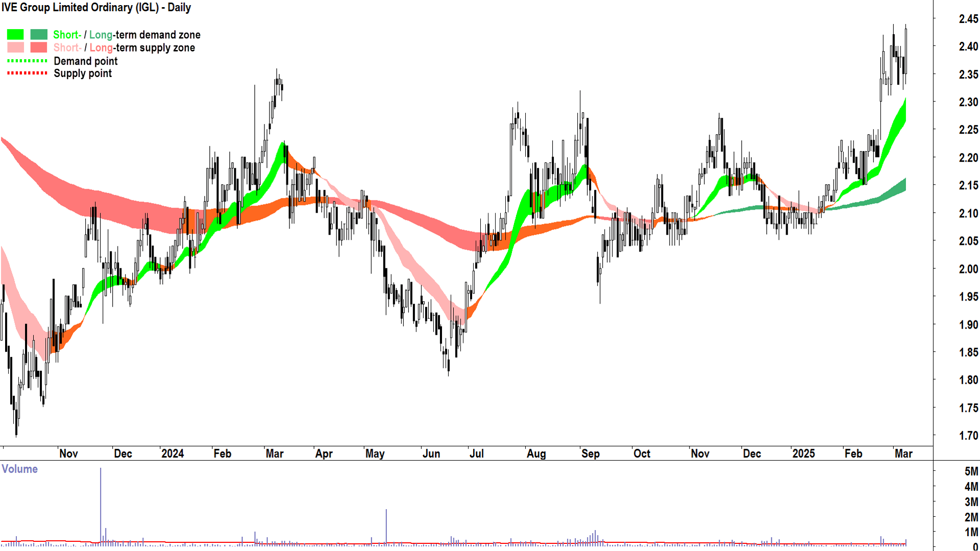Click the bright green short-term demand swatch

[15, 35]
